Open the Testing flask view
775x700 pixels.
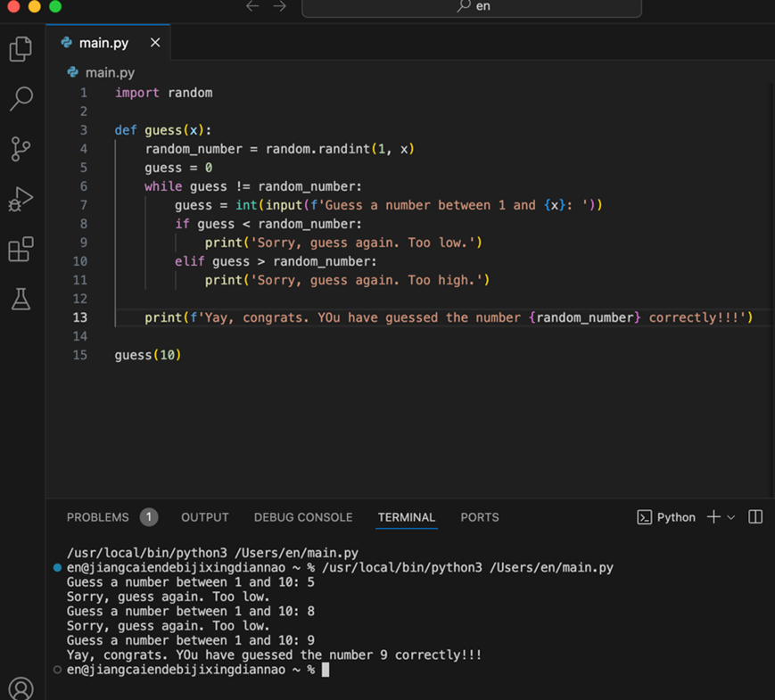point(21,299)
